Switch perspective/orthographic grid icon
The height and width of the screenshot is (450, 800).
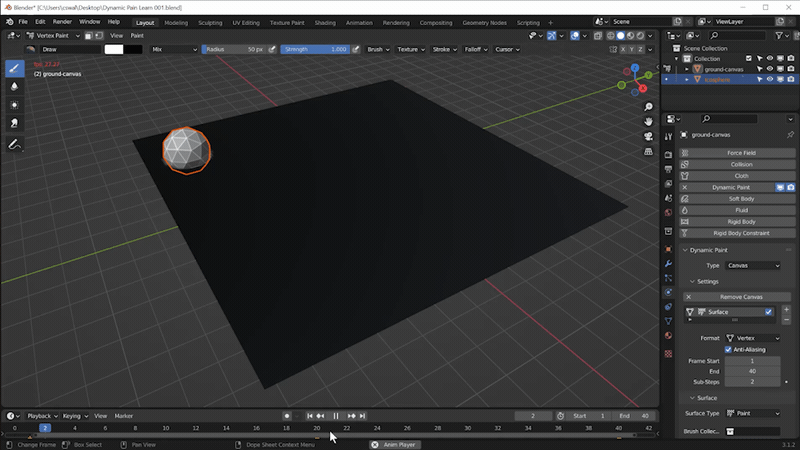(648, 152)
